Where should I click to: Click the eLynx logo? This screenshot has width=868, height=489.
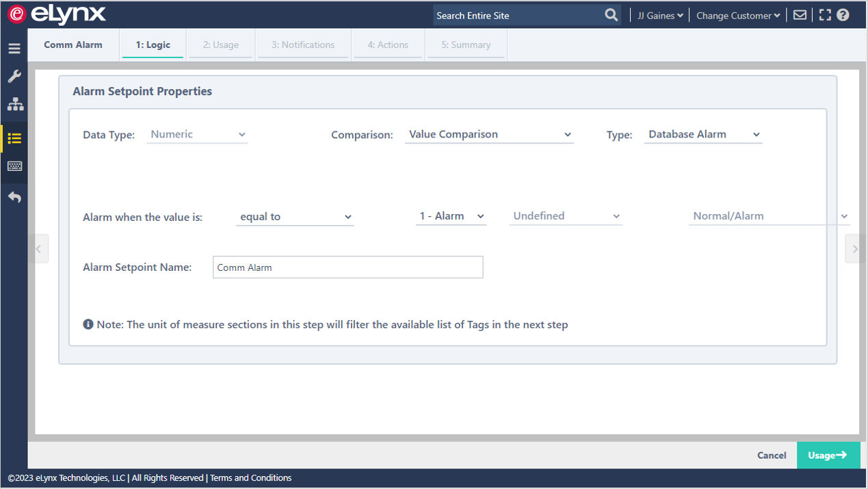[x=57, y=14]
